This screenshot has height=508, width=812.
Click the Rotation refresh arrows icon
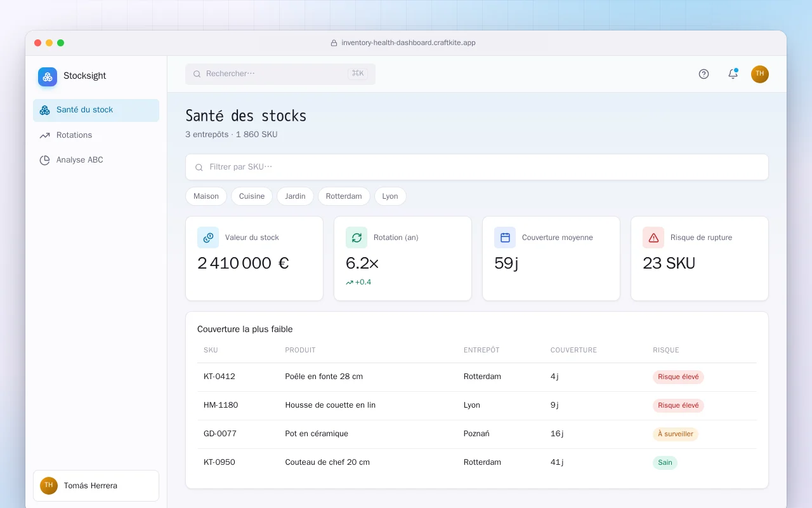(357, 237)
